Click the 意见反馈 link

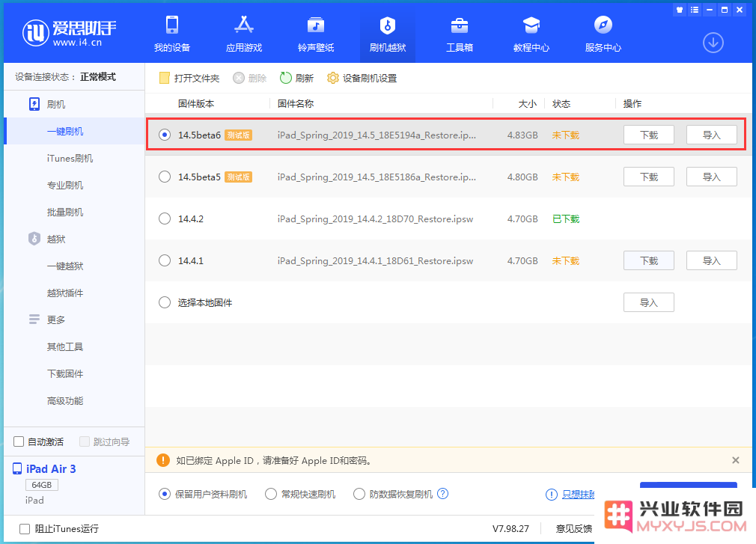(574, 528)
